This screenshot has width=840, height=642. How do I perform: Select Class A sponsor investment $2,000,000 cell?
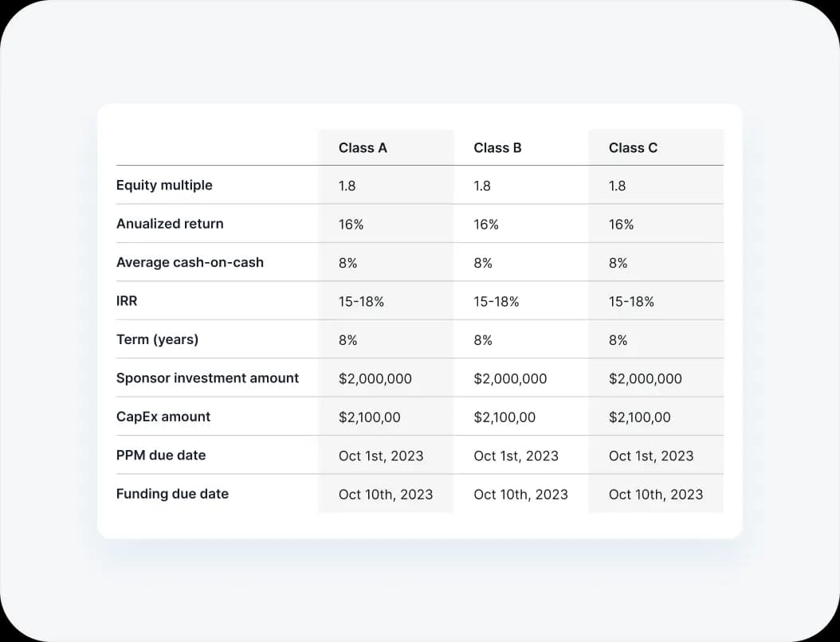click(x=375, y=378)
